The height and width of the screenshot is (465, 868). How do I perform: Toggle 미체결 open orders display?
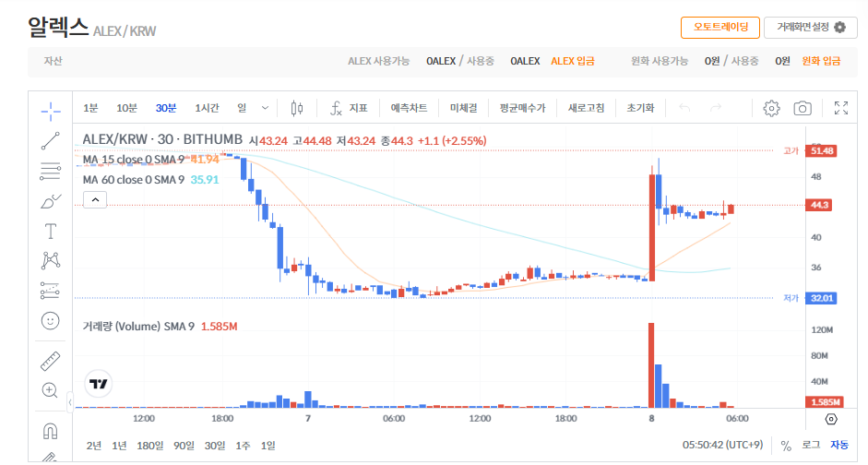[x=463, y=108]
